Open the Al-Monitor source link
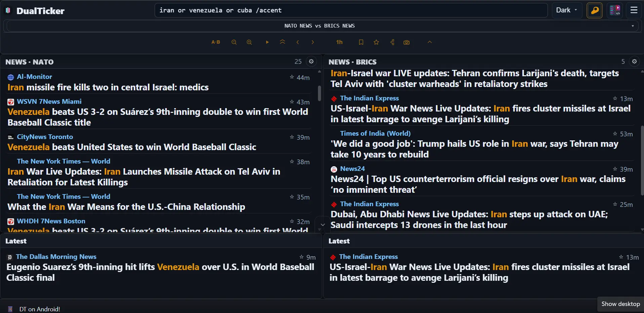Screen dimensions: 644x313 tap(34, 77)
